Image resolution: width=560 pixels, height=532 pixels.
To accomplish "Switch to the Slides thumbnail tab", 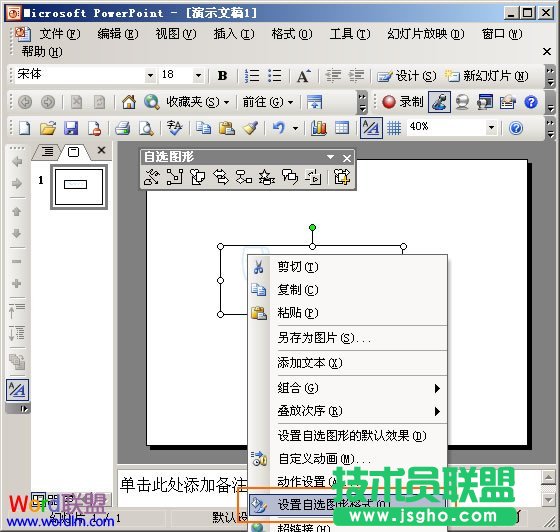I will (74, 152).
